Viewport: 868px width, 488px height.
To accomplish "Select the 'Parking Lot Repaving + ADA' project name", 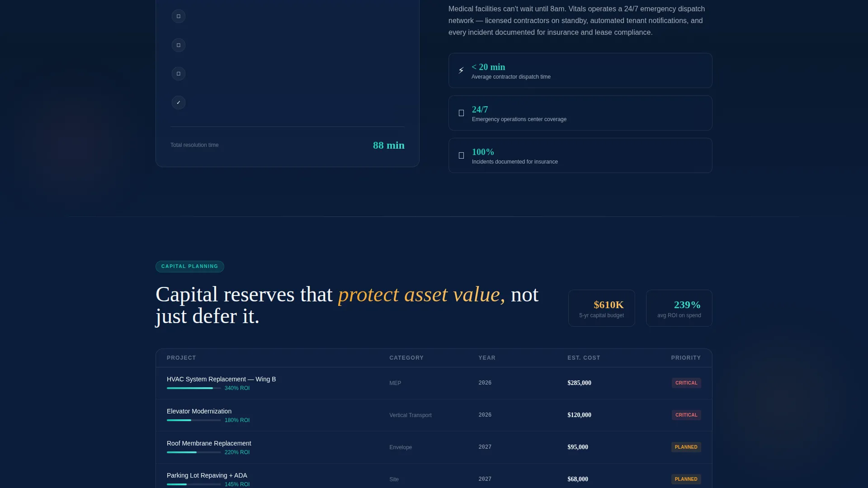I will pos(207,475).
